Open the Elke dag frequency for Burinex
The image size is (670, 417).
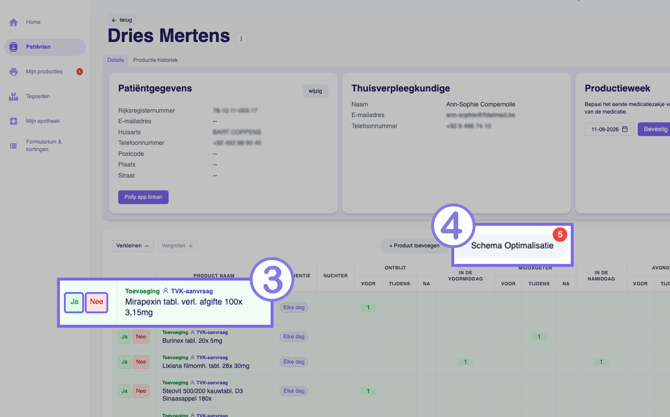tap(294, 337)
